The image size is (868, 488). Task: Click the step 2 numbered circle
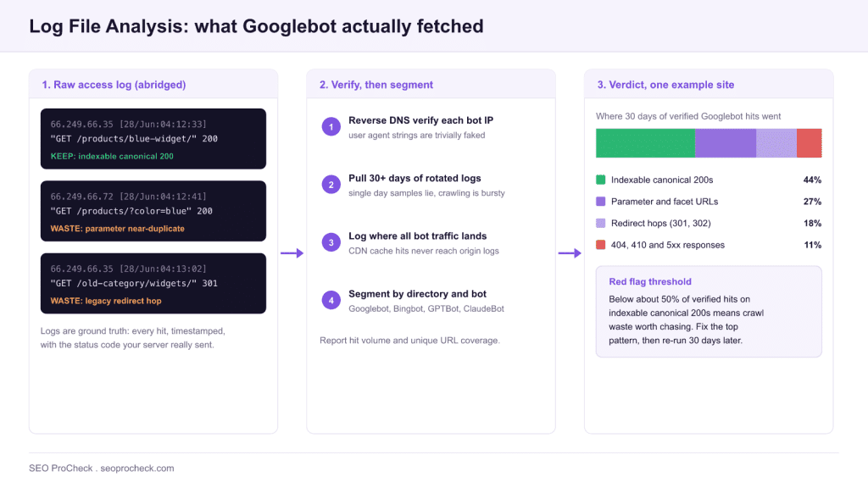pyautogui.click(x=331, y=185)
